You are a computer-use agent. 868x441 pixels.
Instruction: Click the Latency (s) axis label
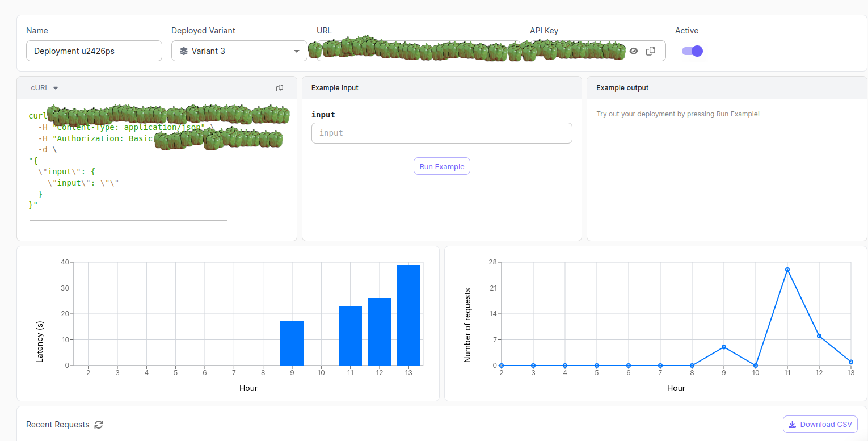pyautogui.click(x=40, y=342)
